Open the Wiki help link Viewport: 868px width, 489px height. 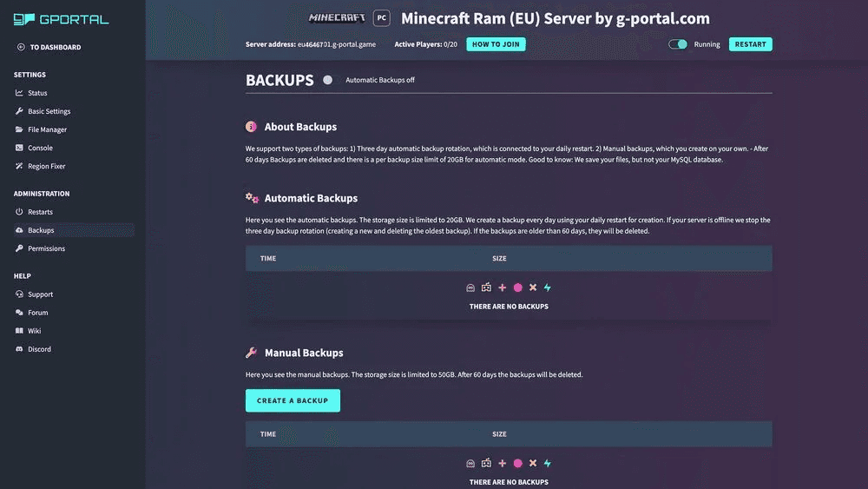point(35,331)
